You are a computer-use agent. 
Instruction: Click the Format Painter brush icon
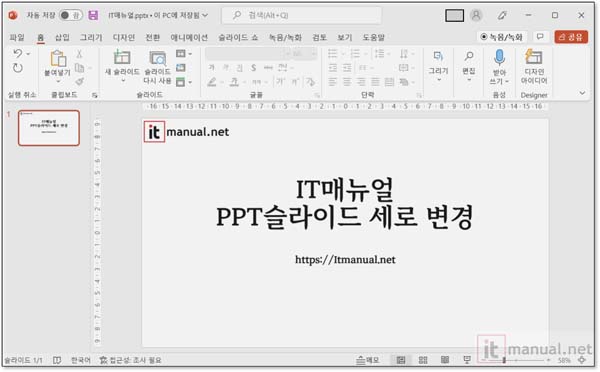coord(80,82)
